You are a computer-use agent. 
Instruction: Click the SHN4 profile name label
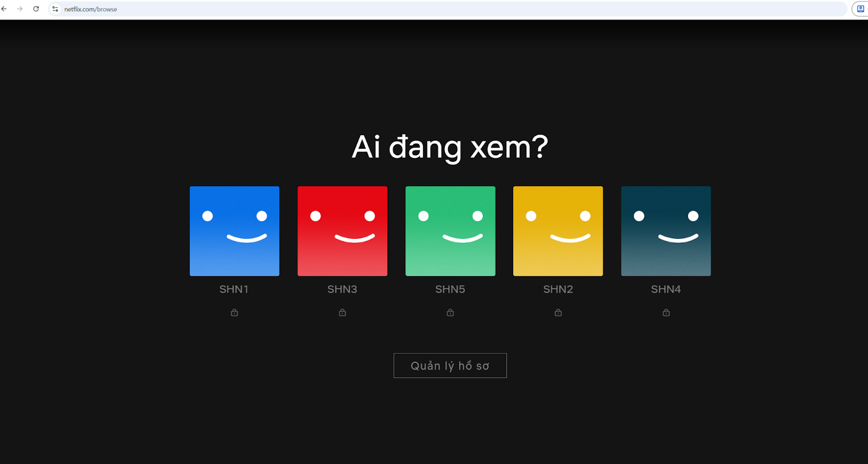(666, 289)
